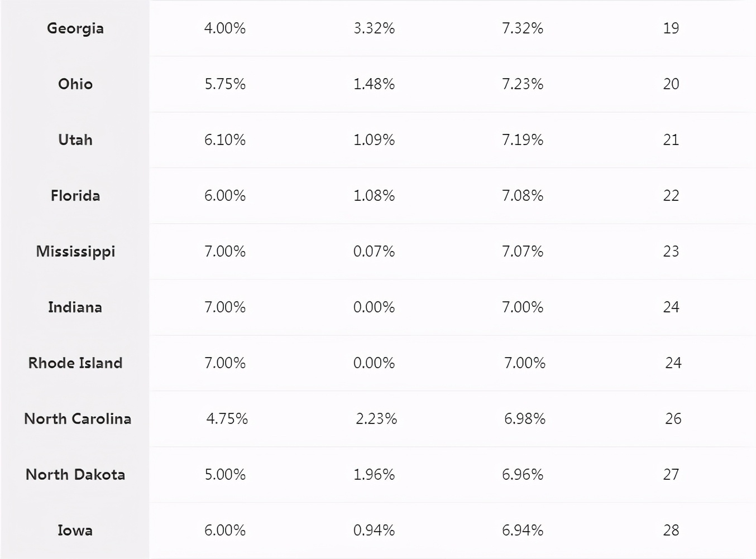Click the Georgia row label
The width and height of the screenshot is (756, 559).
(x=75, y=28)
